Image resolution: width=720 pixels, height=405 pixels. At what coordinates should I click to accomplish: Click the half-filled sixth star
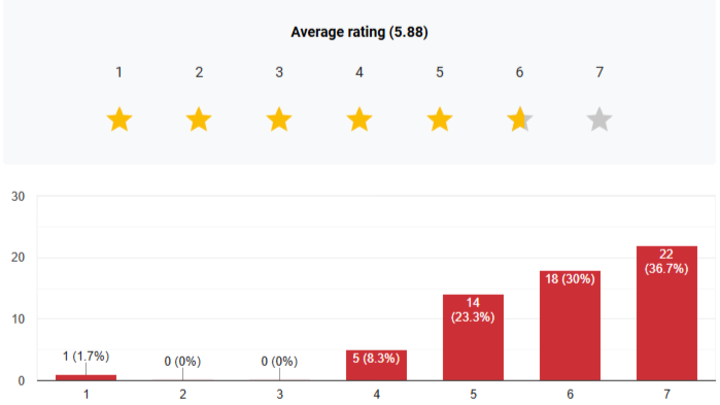pyautogui.click(x=519, y=121)
